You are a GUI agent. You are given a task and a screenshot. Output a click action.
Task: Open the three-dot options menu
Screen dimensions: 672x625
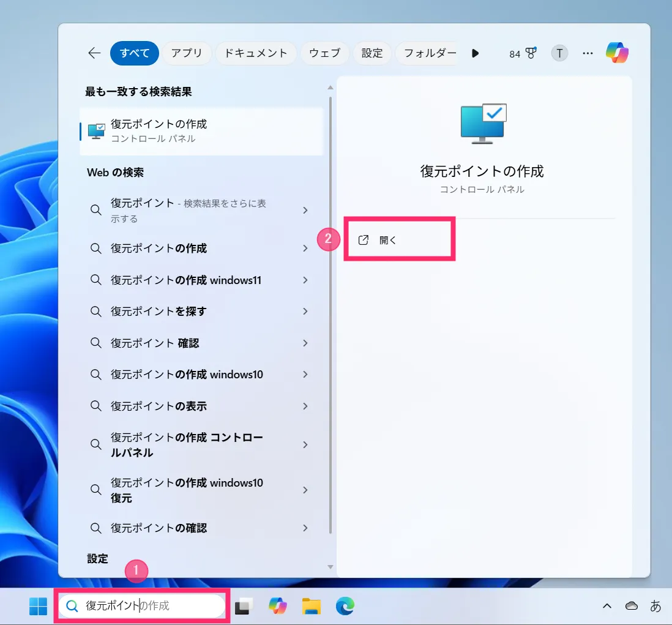pyautogui.click(x=588, y=53)
